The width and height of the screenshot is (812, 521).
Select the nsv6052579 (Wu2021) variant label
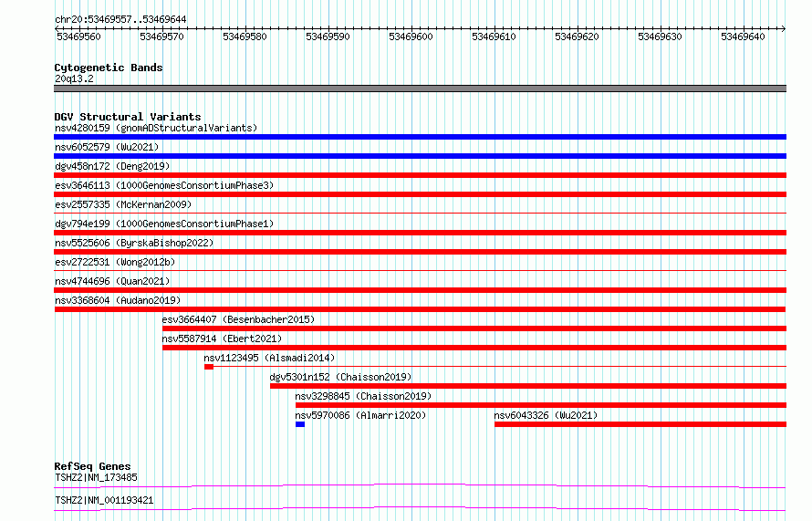click(107, 147)
